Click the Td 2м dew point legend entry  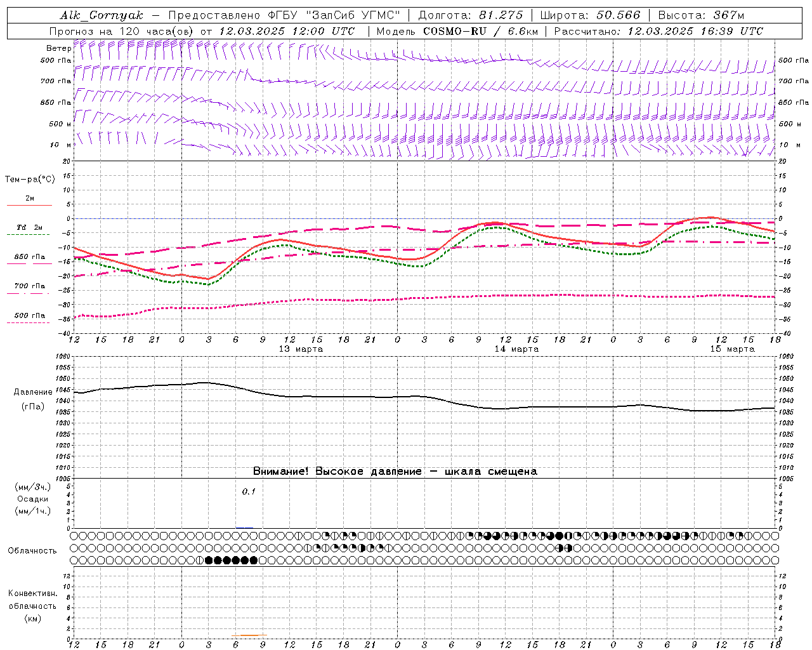click(x=29, y=227)
